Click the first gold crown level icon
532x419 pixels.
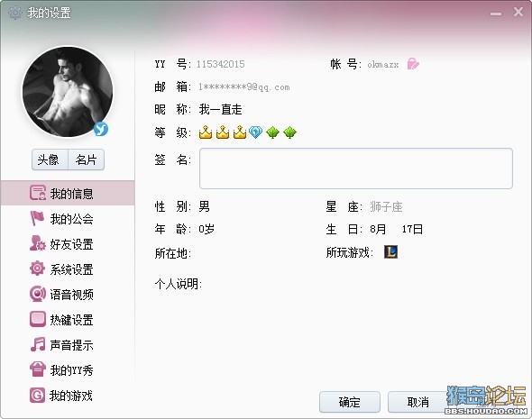(x=206, y=132)
